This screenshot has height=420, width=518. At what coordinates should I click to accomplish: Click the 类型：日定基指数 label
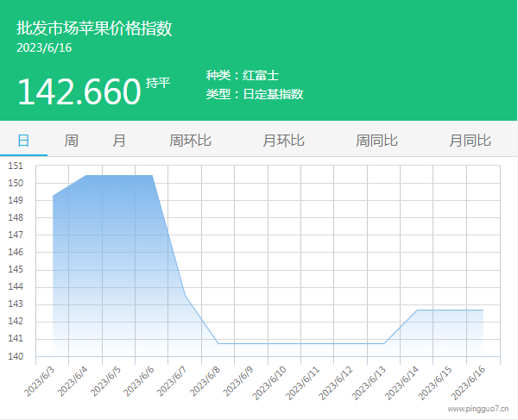(255, 94)
